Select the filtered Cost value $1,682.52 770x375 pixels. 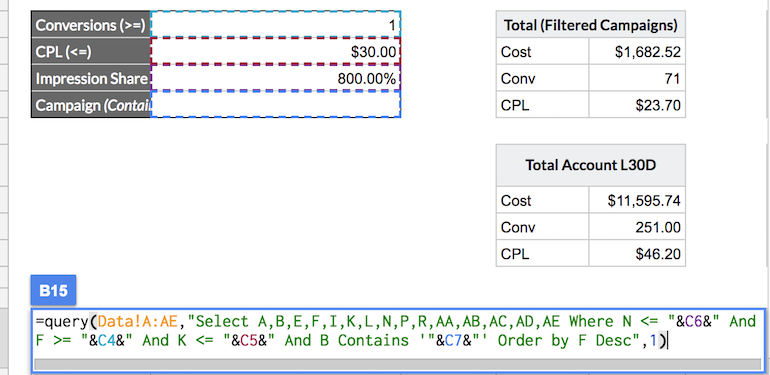tap(637, 51)
